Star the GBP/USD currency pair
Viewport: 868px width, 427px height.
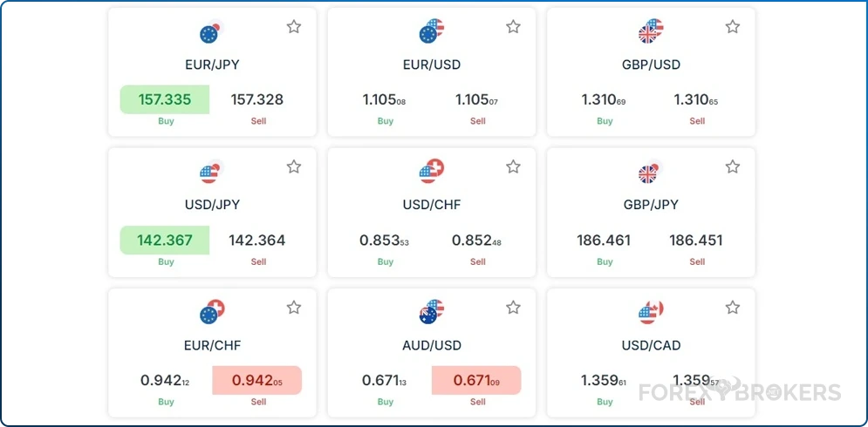coord(733,27)
